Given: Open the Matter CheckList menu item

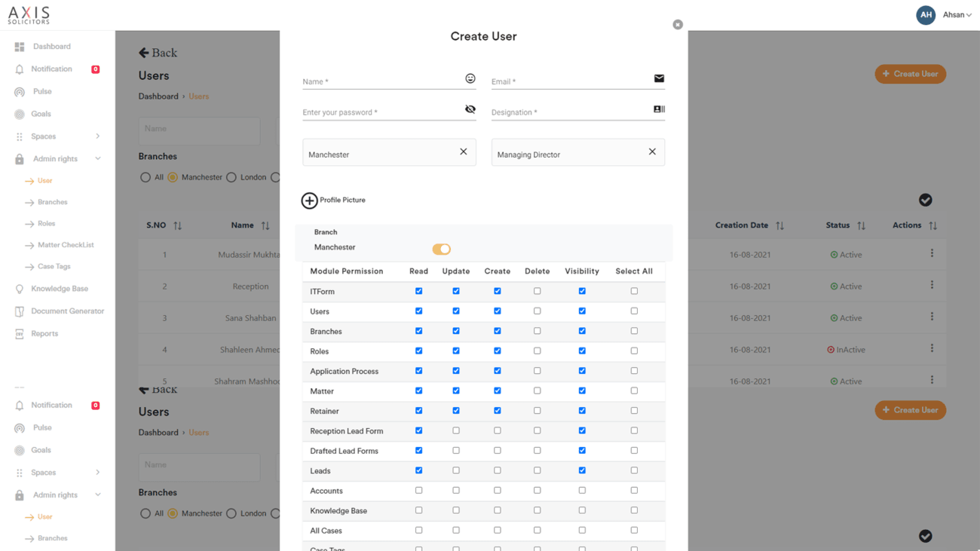Looking at the screenshot, I should tap(66, 245).
